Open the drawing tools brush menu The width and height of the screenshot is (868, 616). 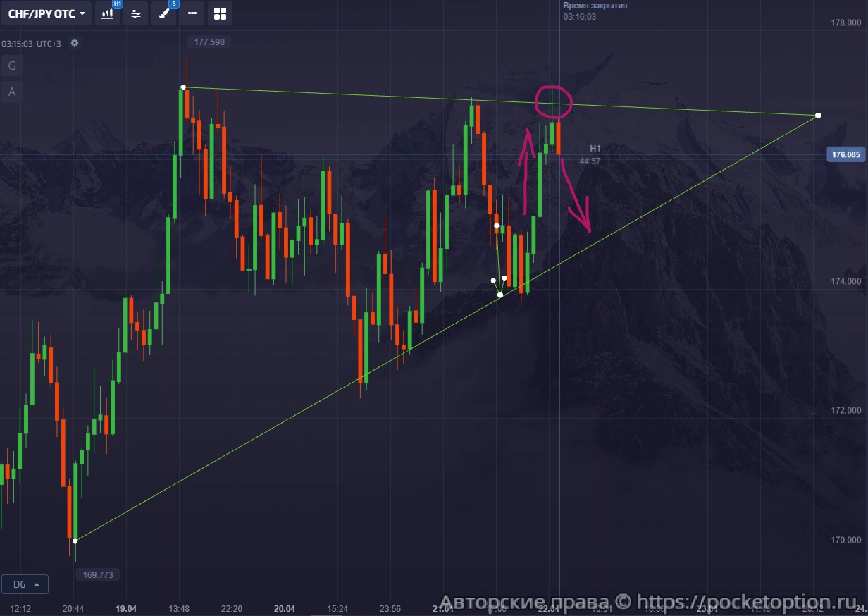(x=163, y=13)
